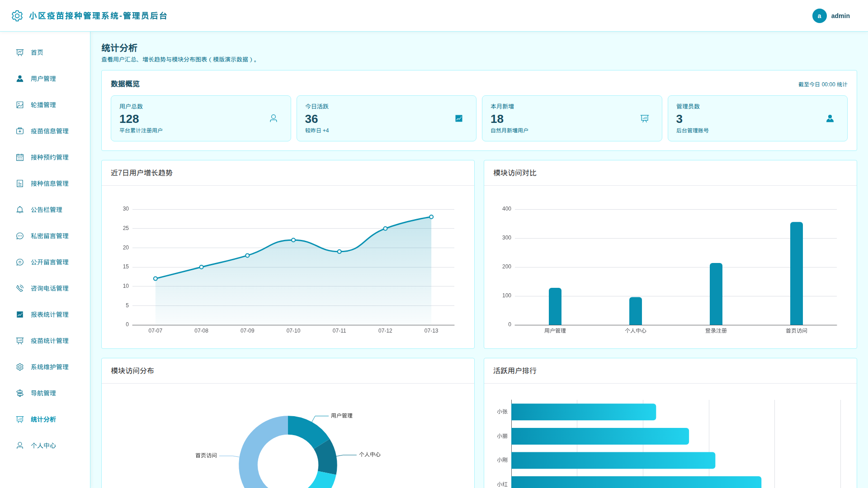Click the 接种预约管理 calendar icon
The height and width of the screenshot is (488, 868).
point(20,157)
